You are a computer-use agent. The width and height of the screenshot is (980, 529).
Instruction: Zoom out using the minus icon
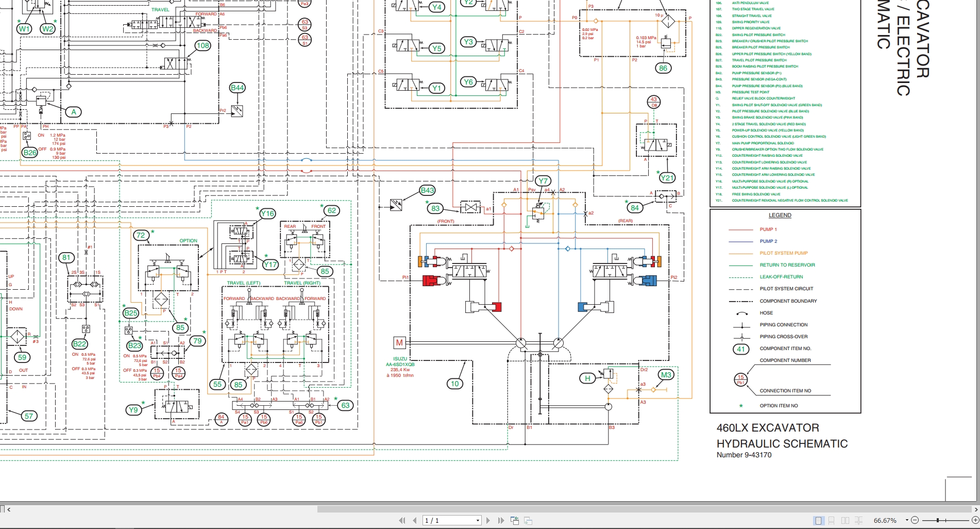click(x=916, y=521)
